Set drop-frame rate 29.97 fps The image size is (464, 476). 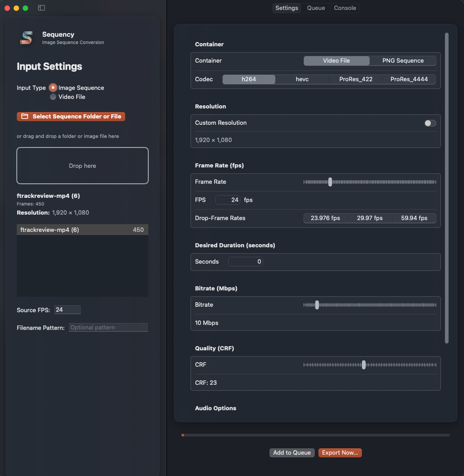point(370,218)
